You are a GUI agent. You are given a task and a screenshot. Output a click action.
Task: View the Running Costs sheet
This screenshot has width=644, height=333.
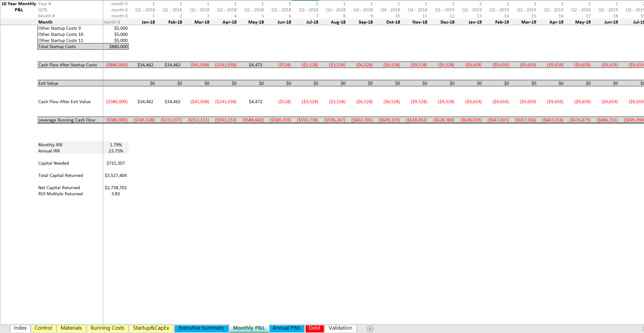coord(107,328)
